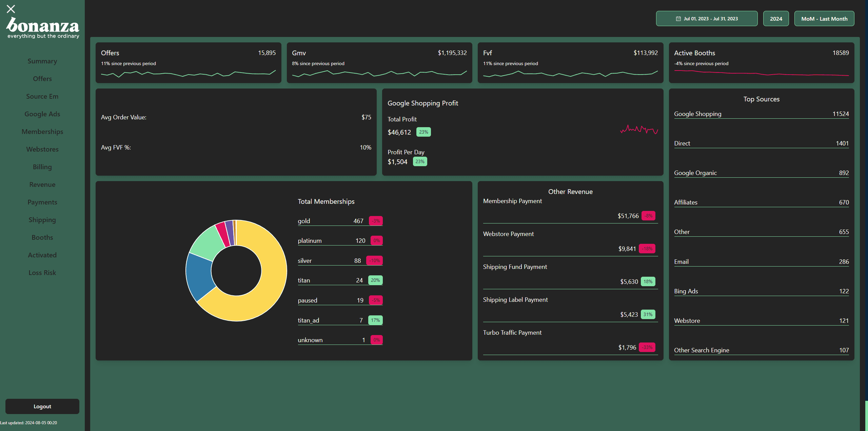
Task: Open the Memberships page
Action: [x=42, y=132]
